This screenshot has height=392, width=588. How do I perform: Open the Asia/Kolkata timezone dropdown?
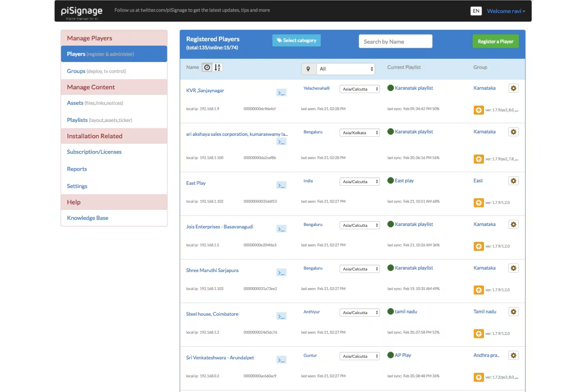[x=360, y=133]
